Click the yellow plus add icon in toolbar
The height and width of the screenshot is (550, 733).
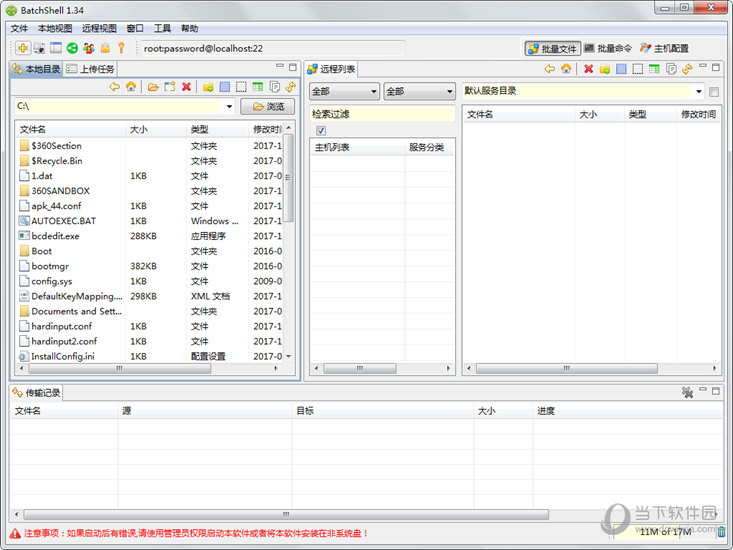tap(23, 48)
